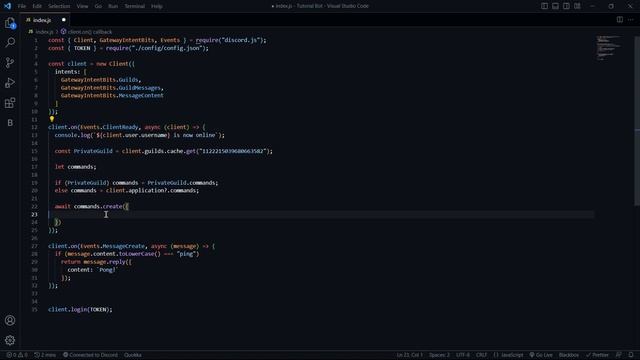640x360 pixels.
Task: Open the Edit menu
Action: 37,6
